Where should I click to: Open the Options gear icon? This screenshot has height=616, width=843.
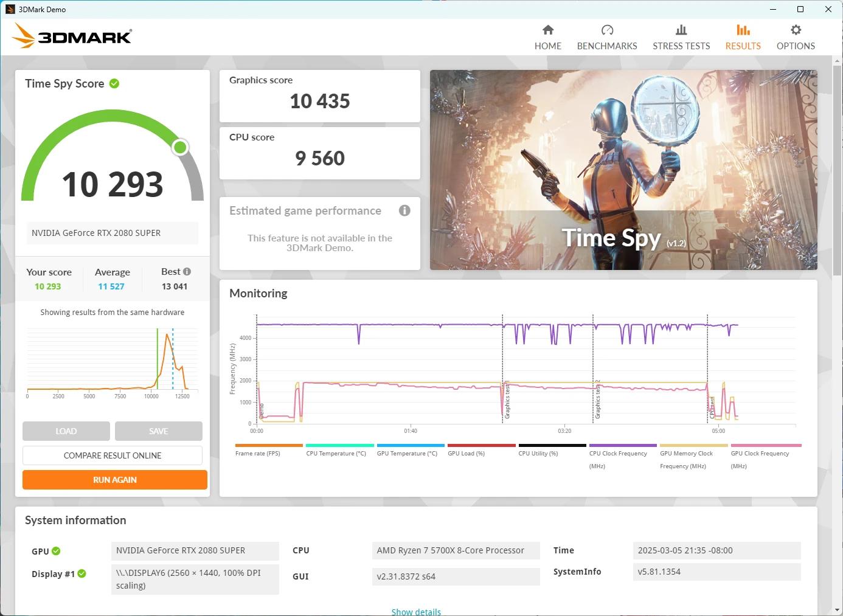tap(796, 30)
